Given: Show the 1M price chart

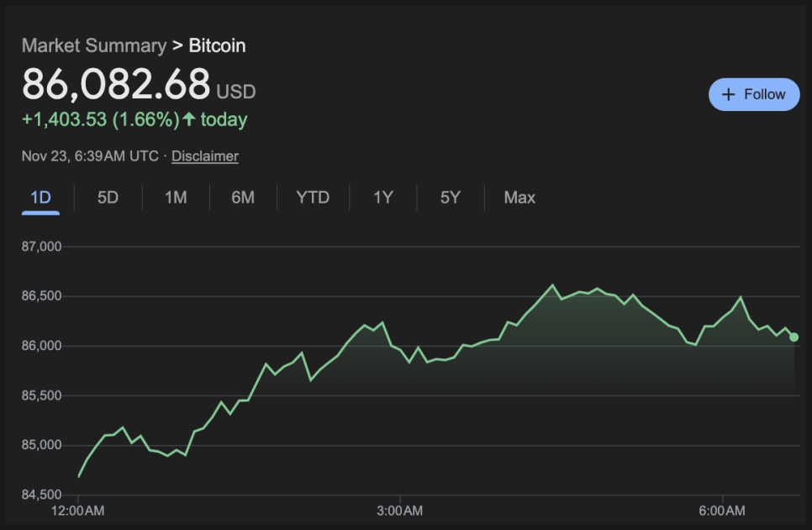Looking at the screenshot, I should pos(176,198).
